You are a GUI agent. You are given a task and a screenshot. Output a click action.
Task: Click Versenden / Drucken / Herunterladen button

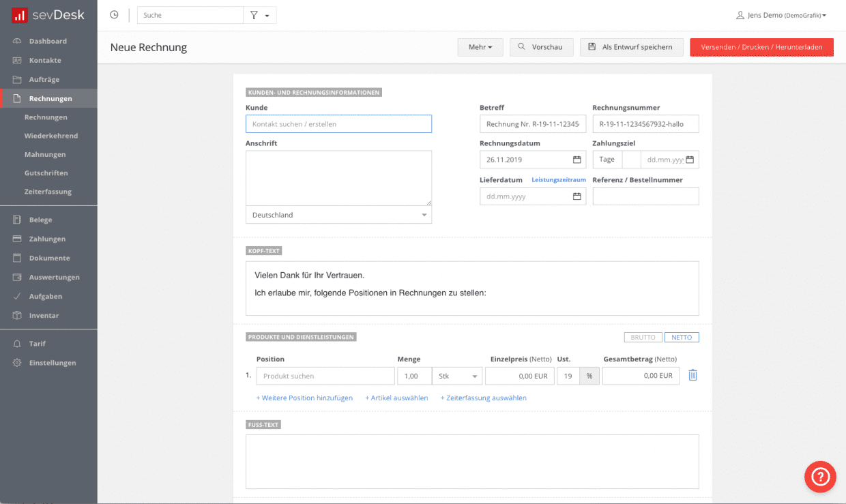(761, 47)
